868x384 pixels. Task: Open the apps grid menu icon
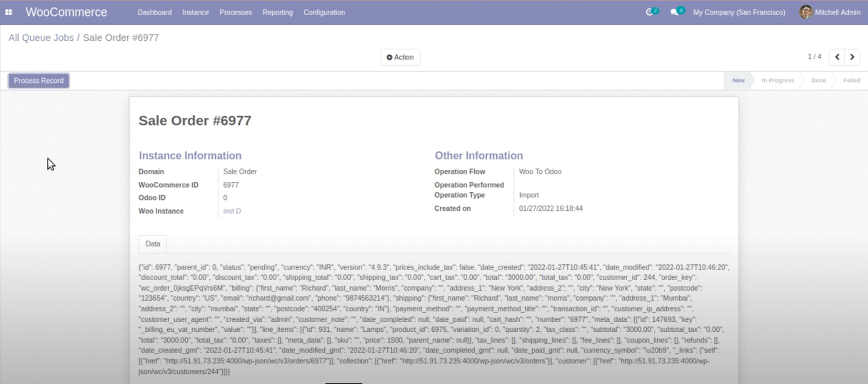(x=9, y=12)
